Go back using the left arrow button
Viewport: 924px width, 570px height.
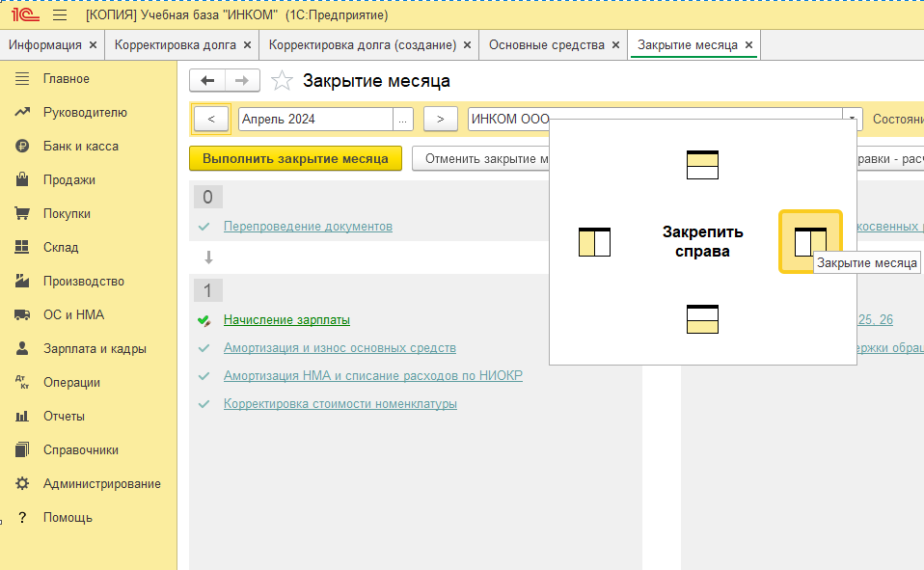point(207,81)
